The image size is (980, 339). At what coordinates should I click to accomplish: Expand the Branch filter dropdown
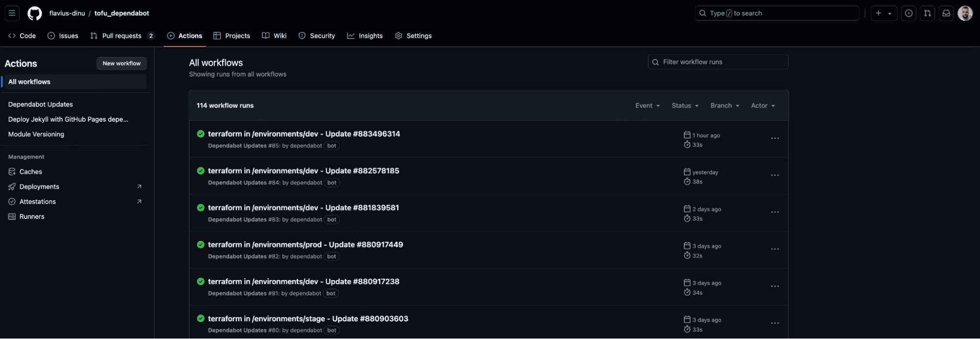pyautogui.click(x=725, y=105)
